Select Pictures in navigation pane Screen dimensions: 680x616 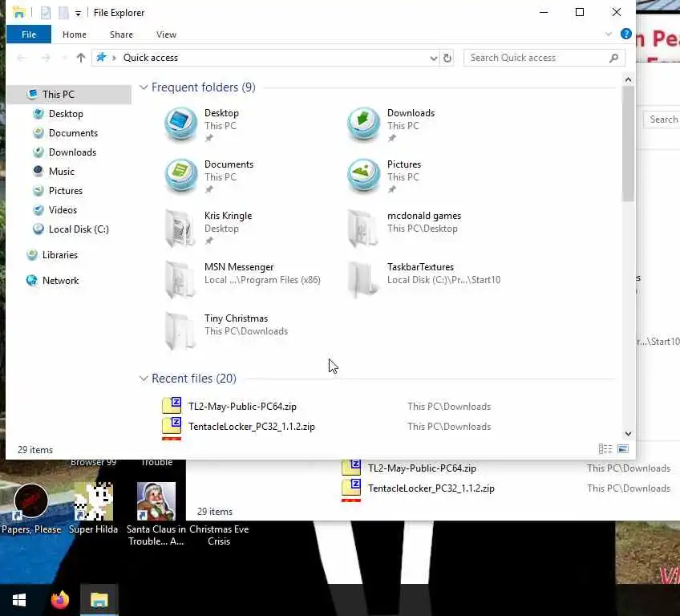click(65, 190)
